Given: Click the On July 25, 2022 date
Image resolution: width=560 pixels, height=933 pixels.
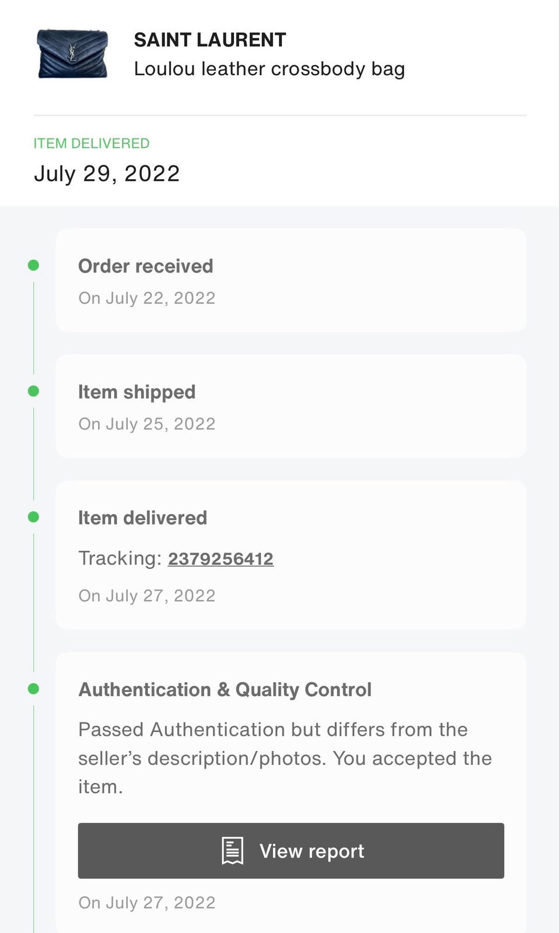Looking at the screenshot, I should 147,424.
